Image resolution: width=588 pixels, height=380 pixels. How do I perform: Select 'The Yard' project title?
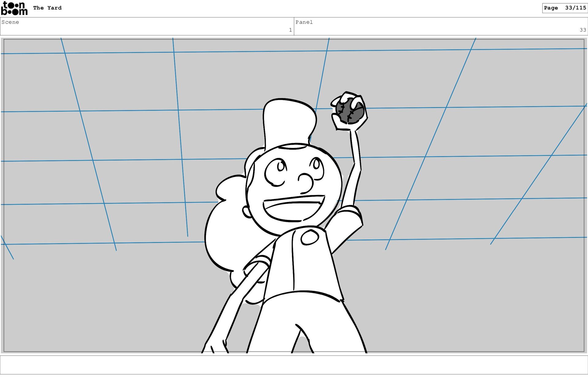pyautogui.click(x=47, y=8)
